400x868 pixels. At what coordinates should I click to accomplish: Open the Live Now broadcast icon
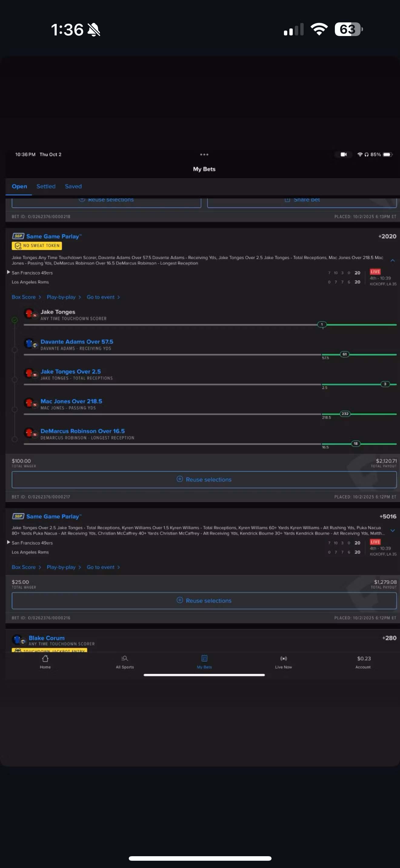click(x=283, y=658)
